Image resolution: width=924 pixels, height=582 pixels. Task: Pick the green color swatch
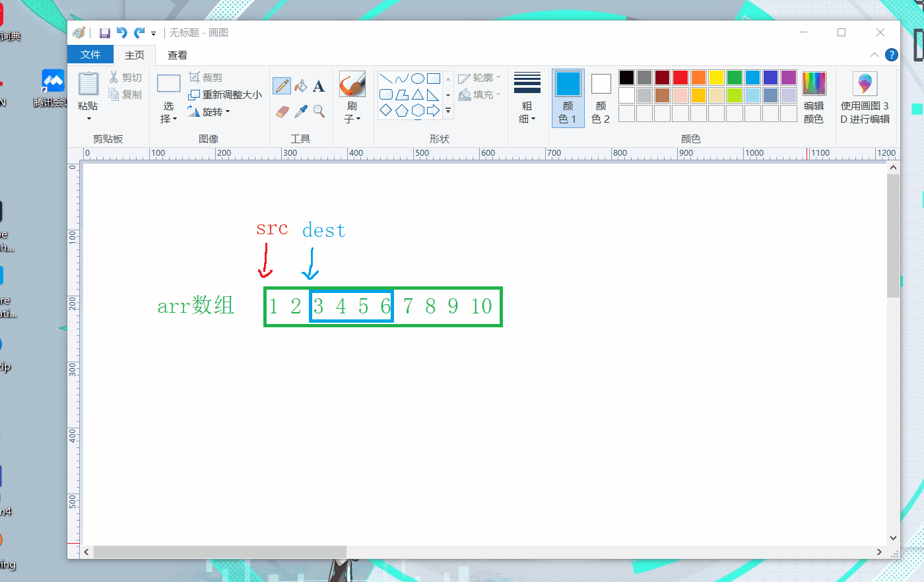coord(735,77)
